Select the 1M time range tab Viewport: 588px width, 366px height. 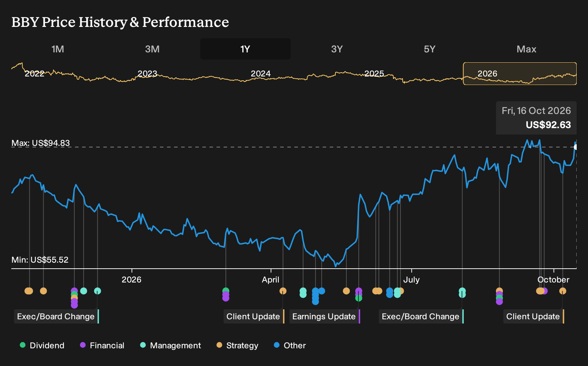pos(58,49)
